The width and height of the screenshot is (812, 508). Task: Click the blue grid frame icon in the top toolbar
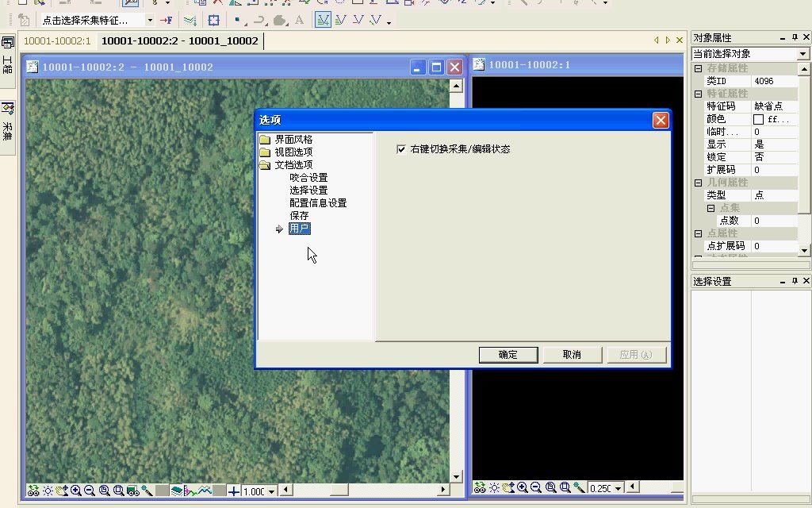click(213, 20)
